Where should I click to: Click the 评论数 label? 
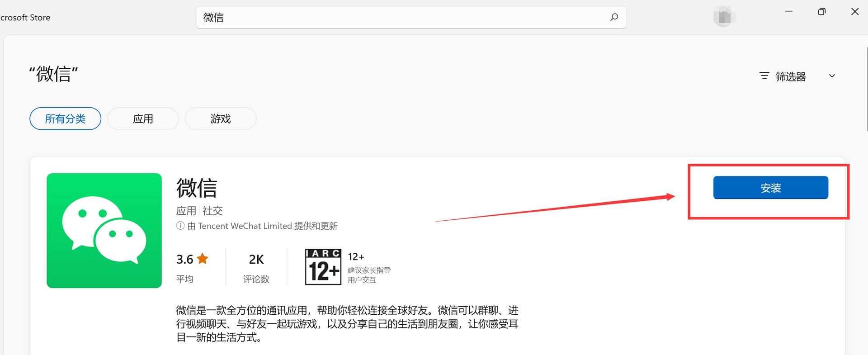point(256,279)
